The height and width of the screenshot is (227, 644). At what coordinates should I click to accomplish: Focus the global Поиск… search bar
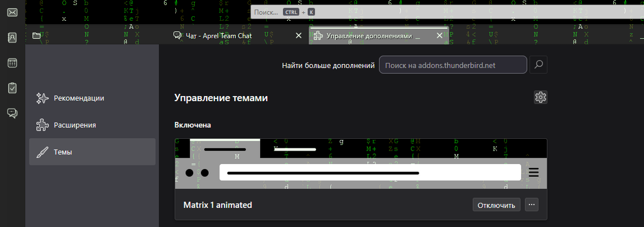point(447,12)
